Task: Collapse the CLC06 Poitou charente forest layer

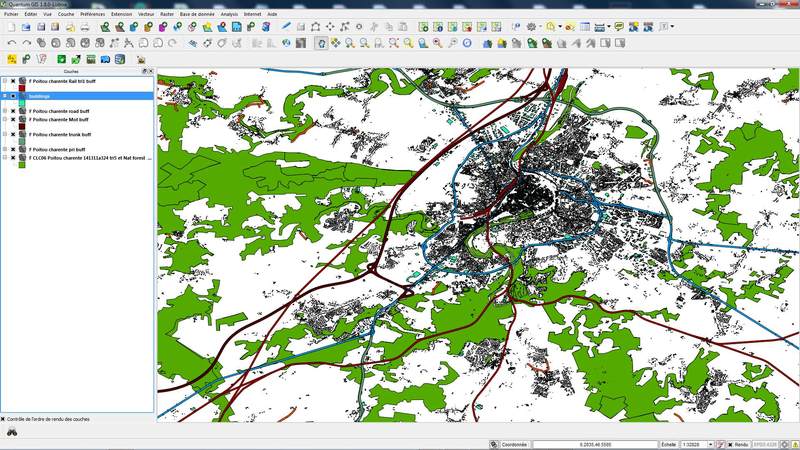Action: click(x=5, y=157)
